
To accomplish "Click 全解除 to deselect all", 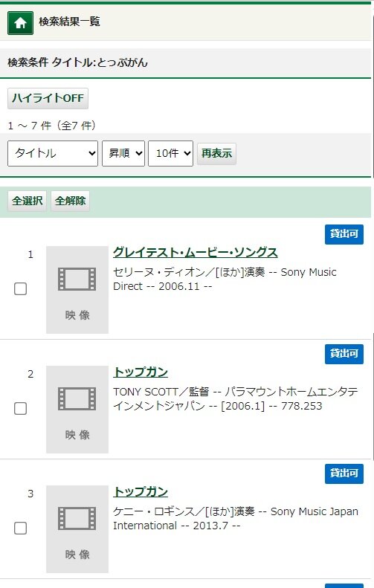I will 70,201.
